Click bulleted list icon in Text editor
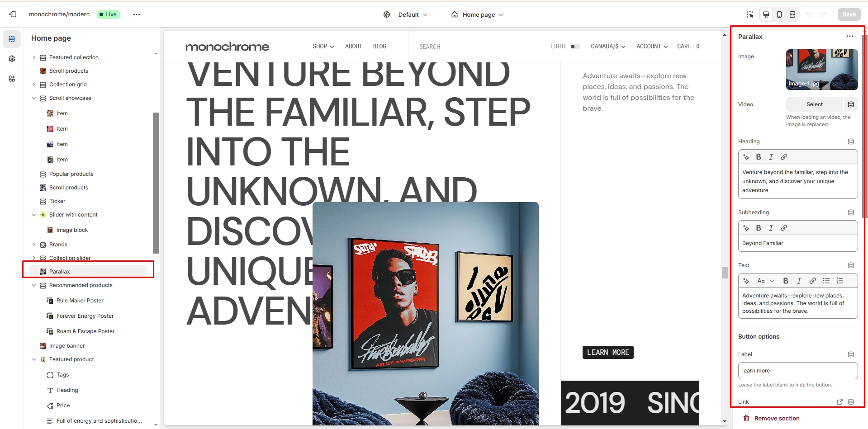 click(826, 281)
